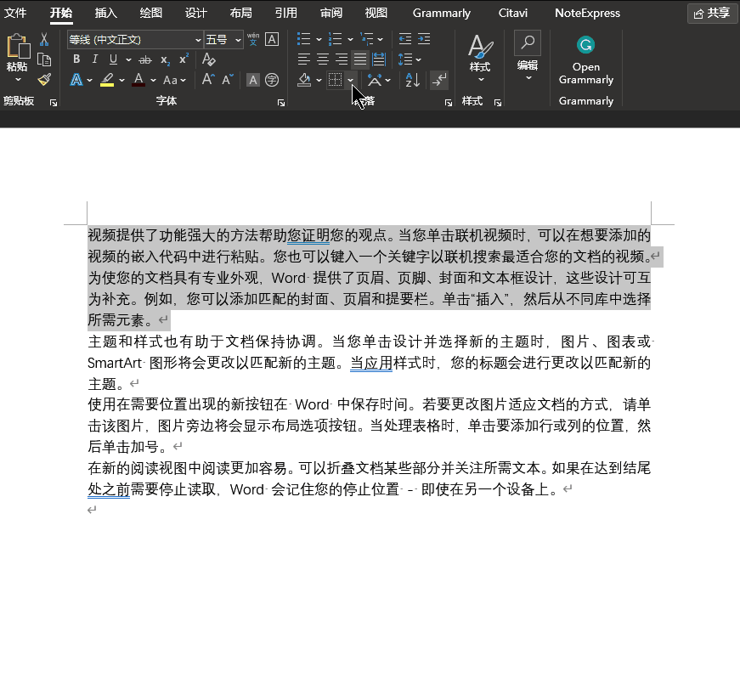Switch to the Citavi tab
The height and width of the screenshot is (700, 740).
click(x=512, y=13)
